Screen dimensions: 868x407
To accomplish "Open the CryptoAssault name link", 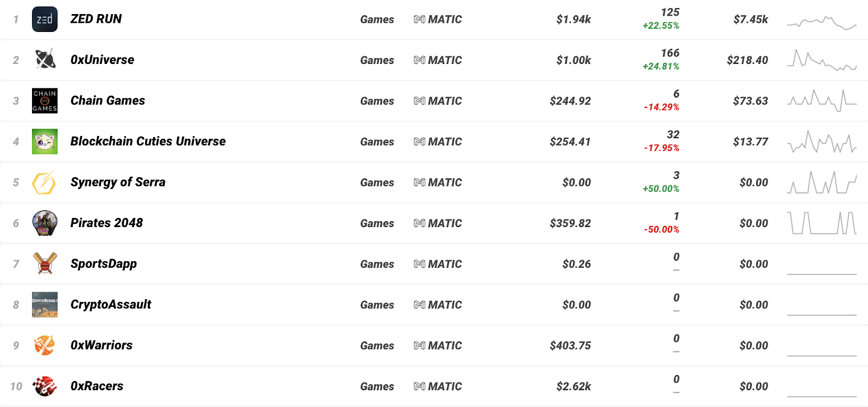I will [x=111, y=305].
